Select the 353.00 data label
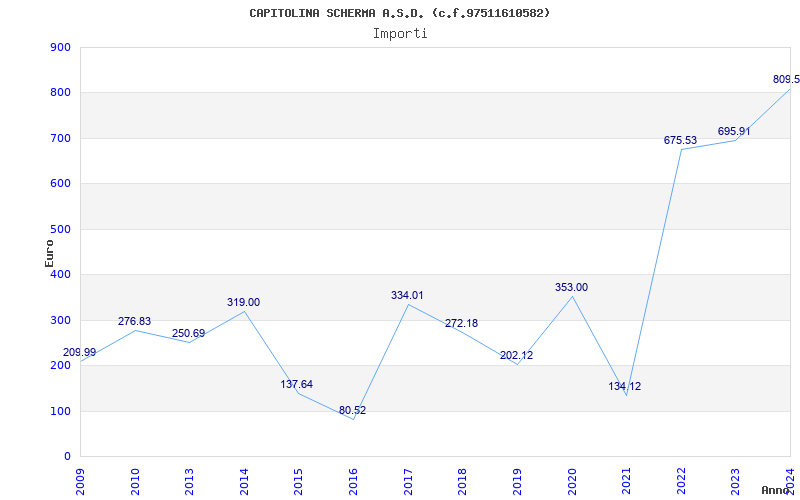 (571, 288)
